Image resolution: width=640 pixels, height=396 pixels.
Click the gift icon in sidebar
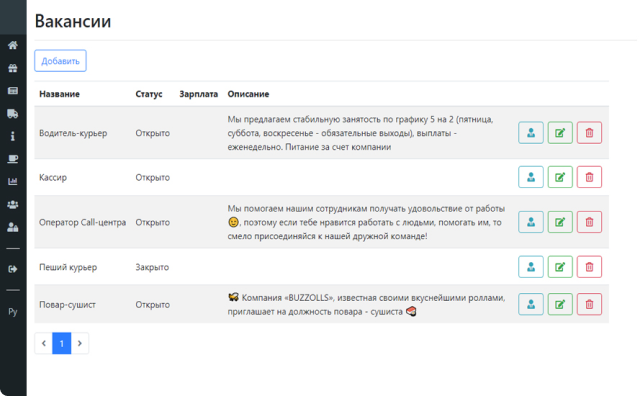[x=13, y=68]
